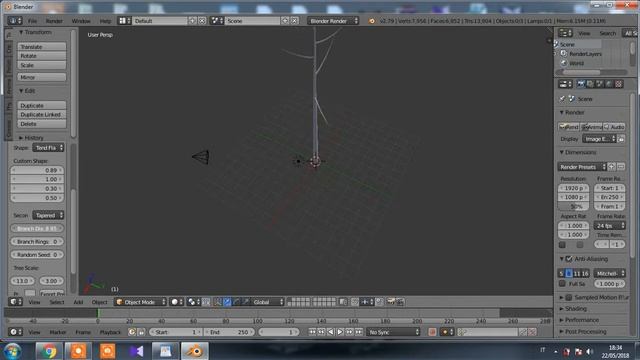Open Blender in the Windows taskbar
640x360 pixels.
point(195,351)
